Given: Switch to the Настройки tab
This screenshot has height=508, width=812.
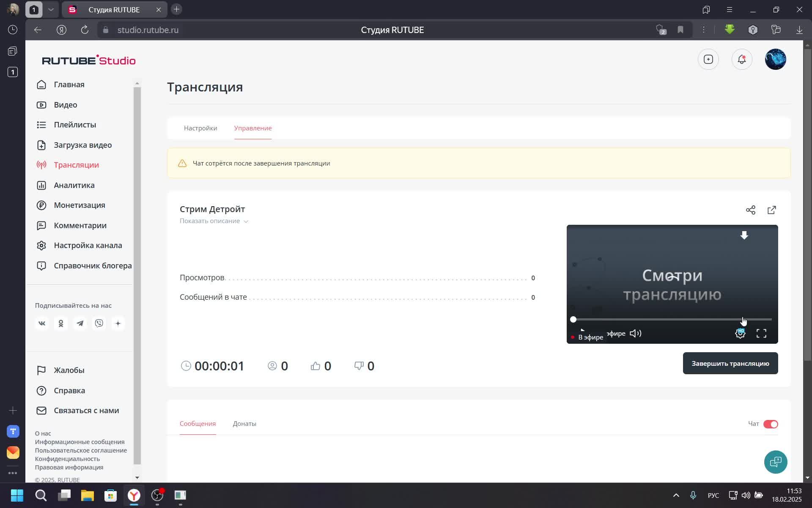Looking at the screenshot, I should pos(200,128).
